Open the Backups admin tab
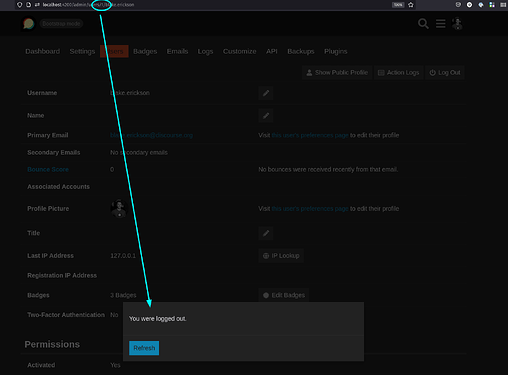 click(x=301, y=51)
